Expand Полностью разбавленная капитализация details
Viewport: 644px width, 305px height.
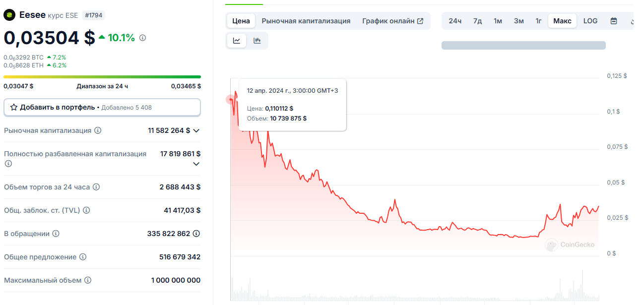coord(196,164)
